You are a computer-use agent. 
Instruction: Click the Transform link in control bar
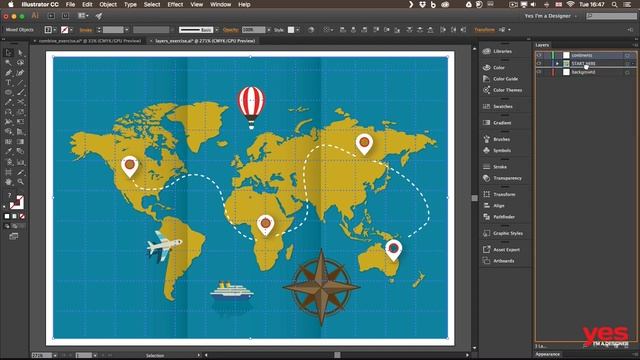coord(484,30)
